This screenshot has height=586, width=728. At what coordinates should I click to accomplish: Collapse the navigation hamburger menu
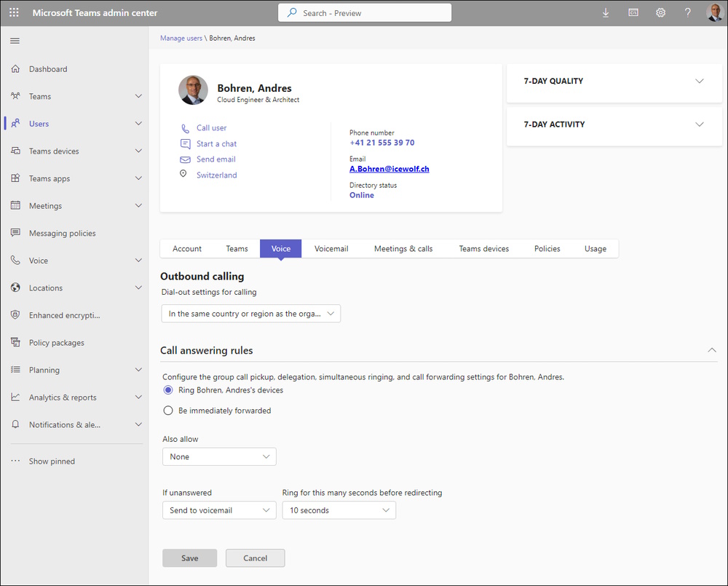point(15,41)
